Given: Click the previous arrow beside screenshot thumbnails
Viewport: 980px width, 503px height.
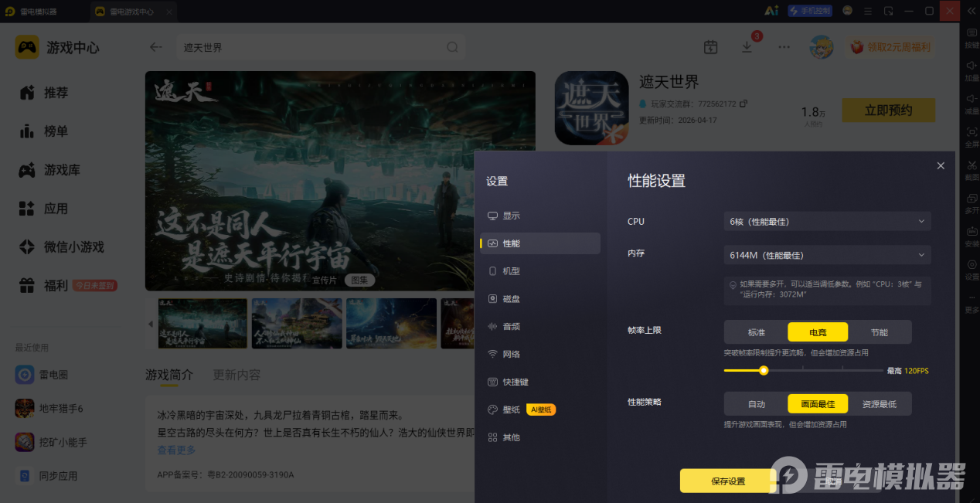Looking at the screenshot, I should click(151, 324).
